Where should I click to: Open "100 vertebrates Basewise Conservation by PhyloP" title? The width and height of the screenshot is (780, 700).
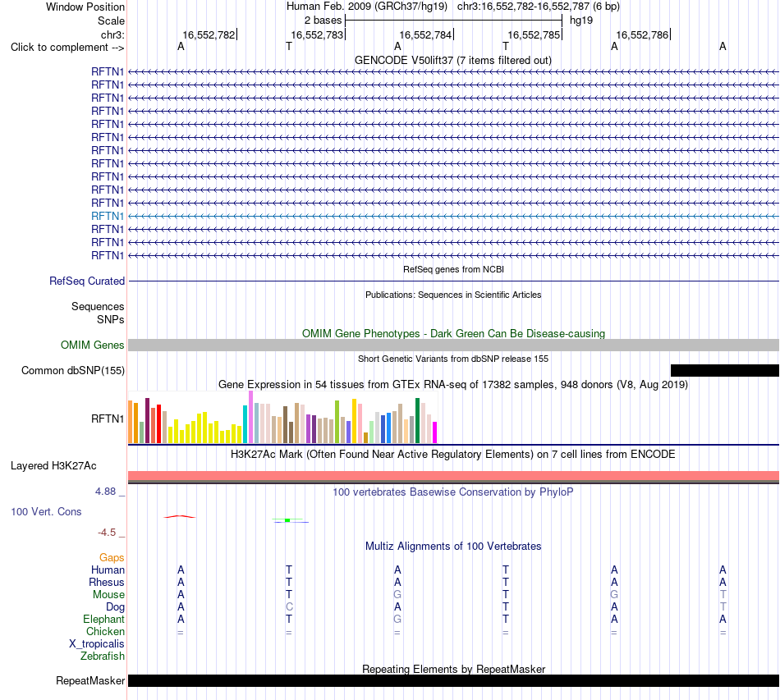click(453, 492)
